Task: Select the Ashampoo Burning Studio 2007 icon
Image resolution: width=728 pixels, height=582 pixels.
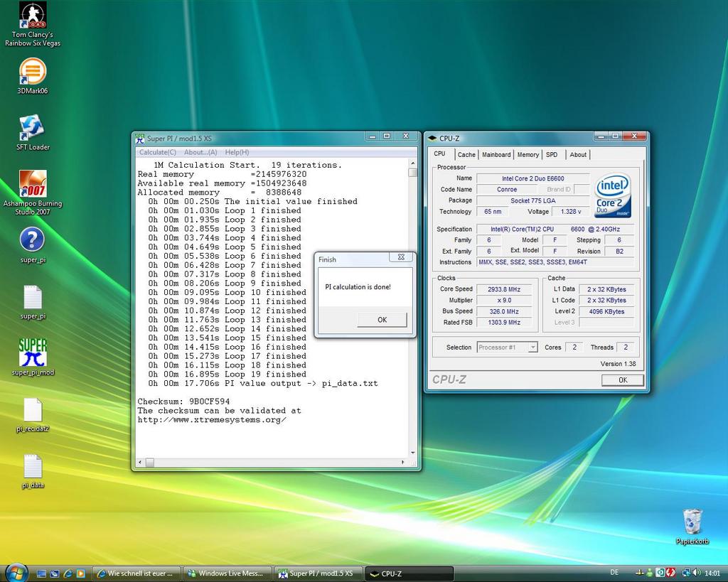Action: click(33, 192)
